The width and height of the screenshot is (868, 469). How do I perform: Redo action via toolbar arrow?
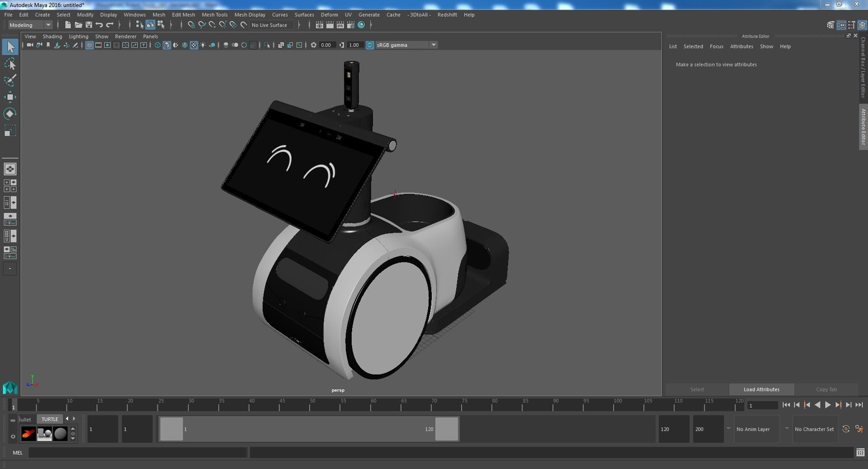109,25
